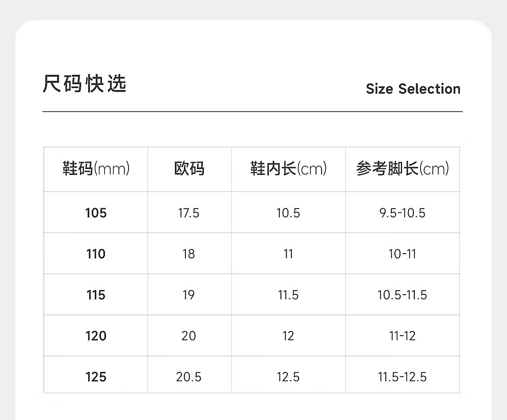The width and height of the screenshot is (507, 420).
Task: Click the 参考脚长(cm) column header
Action: click(x=402, y=169)
